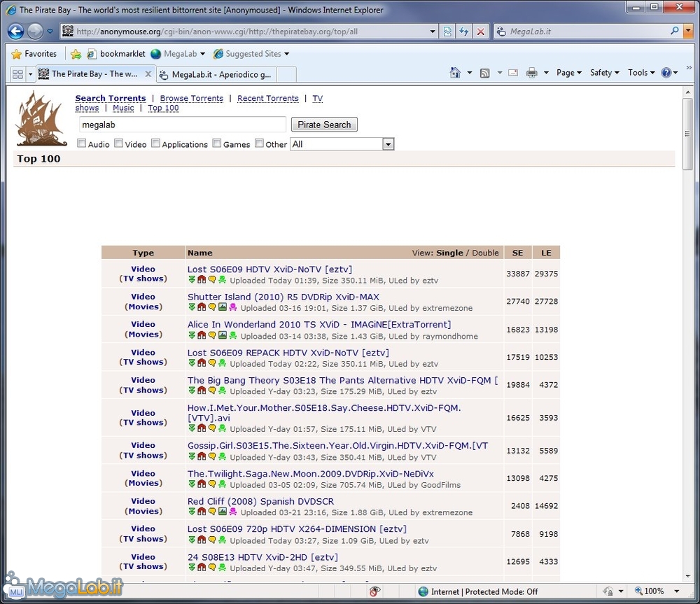Click the pop-up blocker icon in status bar
Viewport: 700px width, 604px height.
tap(374, 591)
